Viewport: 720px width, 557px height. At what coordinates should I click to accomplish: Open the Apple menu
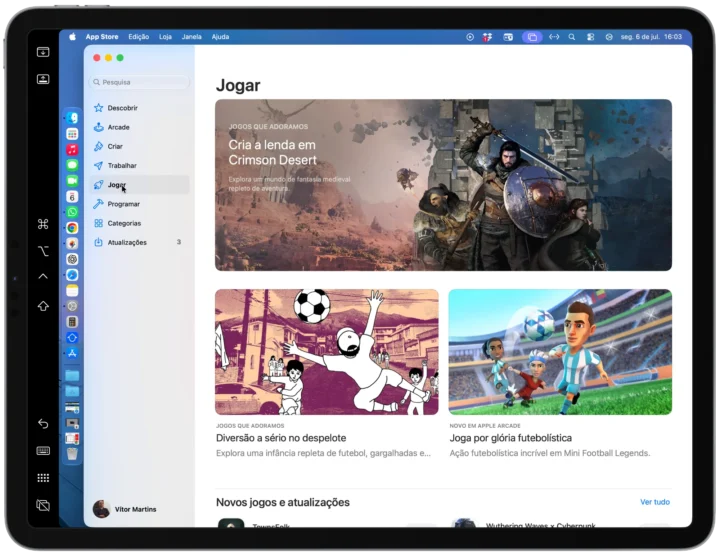(73, 37)
